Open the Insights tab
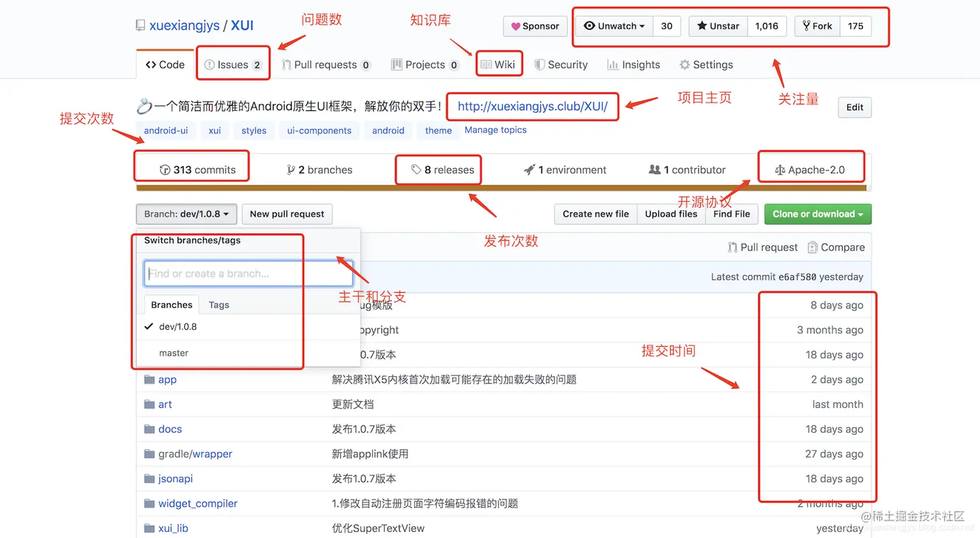 [633, 65]
